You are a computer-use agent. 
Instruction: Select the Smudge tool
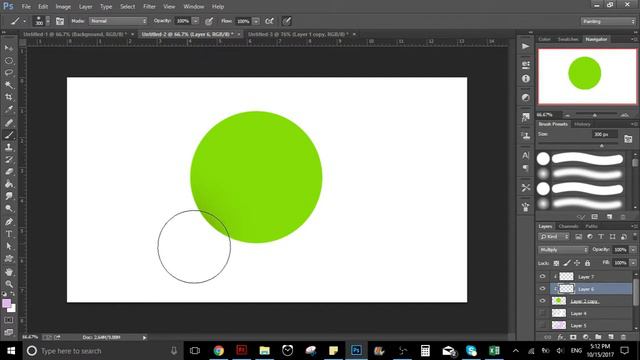[x=9, y=196]
